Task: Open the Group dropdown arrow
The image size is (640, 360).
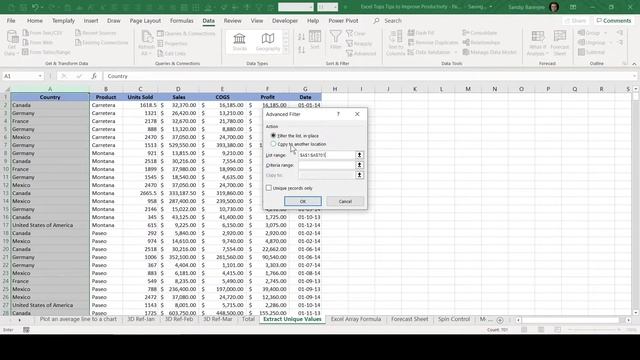Action: coord(606,33)
